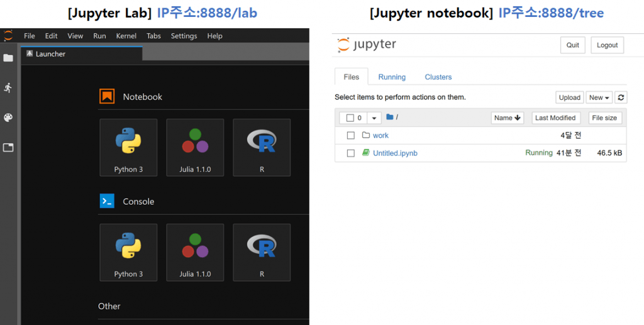Launch a Python 3 notebook under Notebook

[x=128, y=147]
